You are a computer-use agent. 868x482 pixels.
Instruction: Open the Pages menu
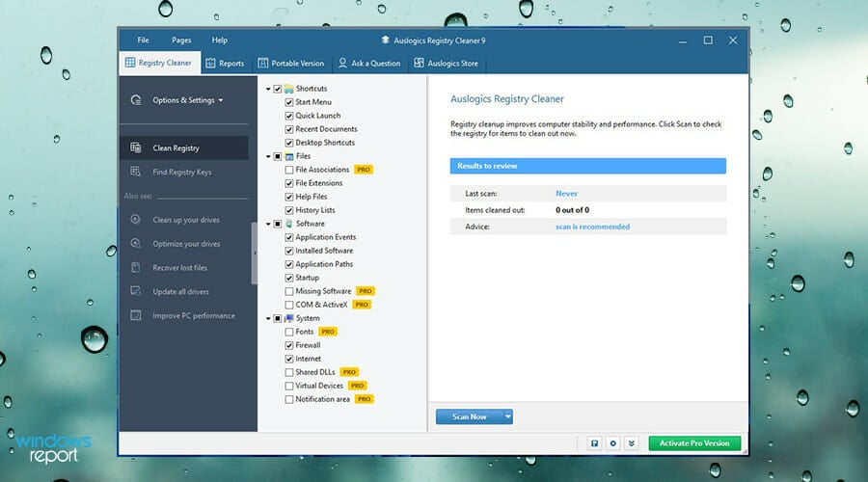coord(181,40)
